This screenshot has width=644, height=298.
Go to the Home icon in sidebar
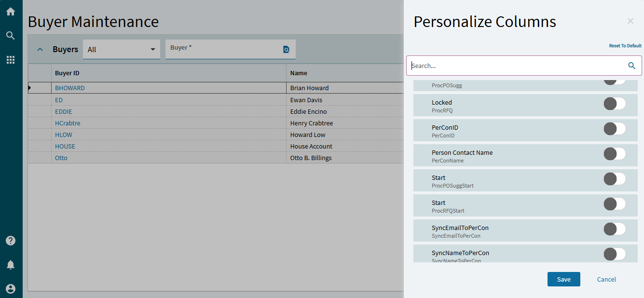pos(11,12)
